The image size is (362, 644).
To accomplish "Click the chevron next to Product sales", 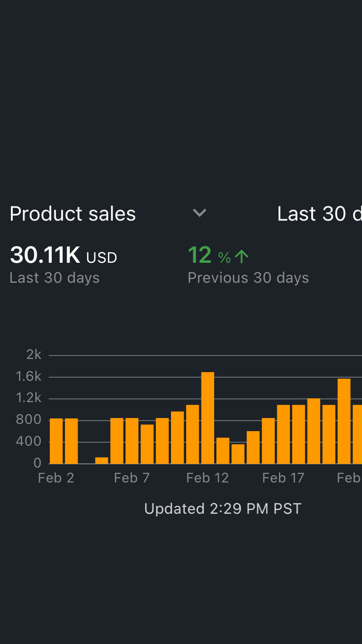I will point(200,213).
